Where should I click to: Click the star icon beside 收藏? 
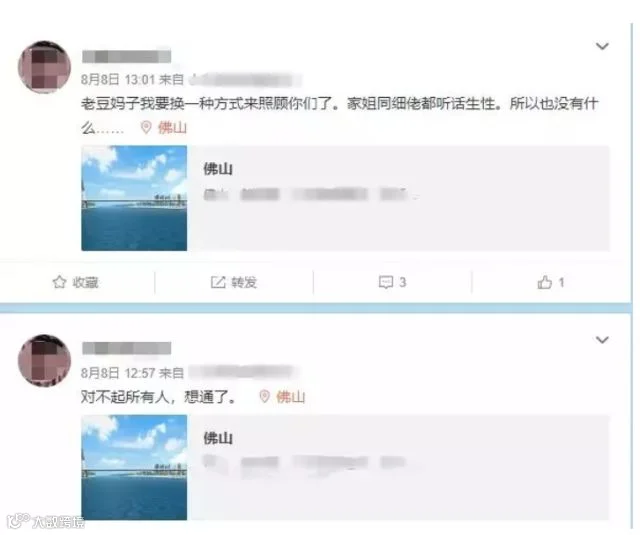[60, 282]
